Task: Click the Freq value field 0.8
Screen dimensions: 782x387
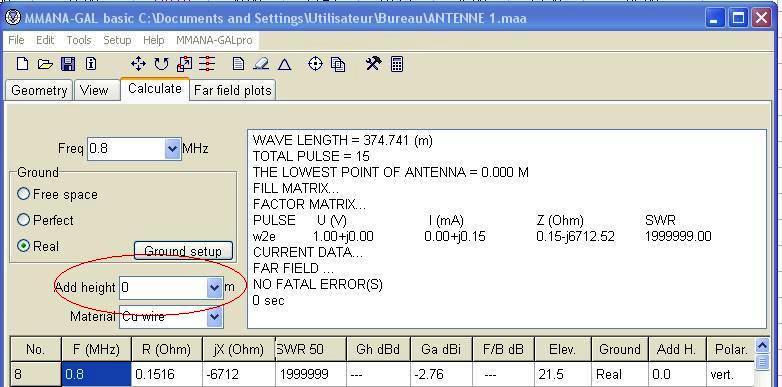Action: (127, 149)
